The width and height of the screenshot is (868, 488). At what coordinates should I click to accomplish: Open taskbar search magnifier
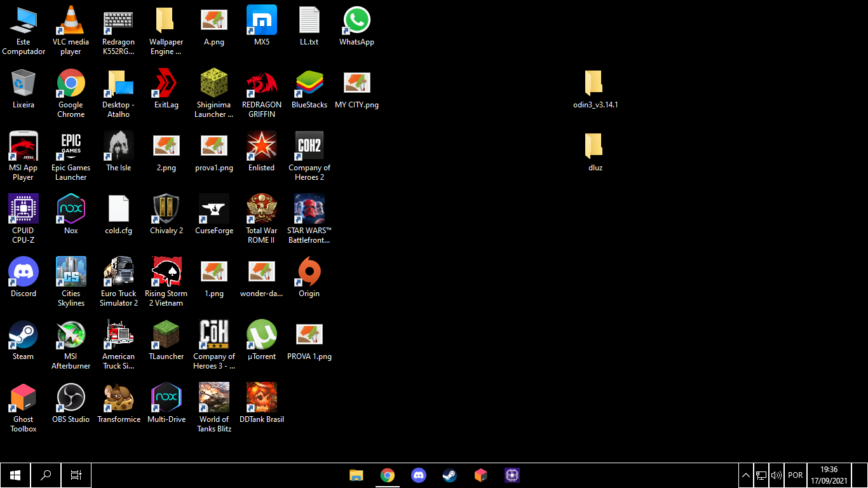(x=46, y=475)
